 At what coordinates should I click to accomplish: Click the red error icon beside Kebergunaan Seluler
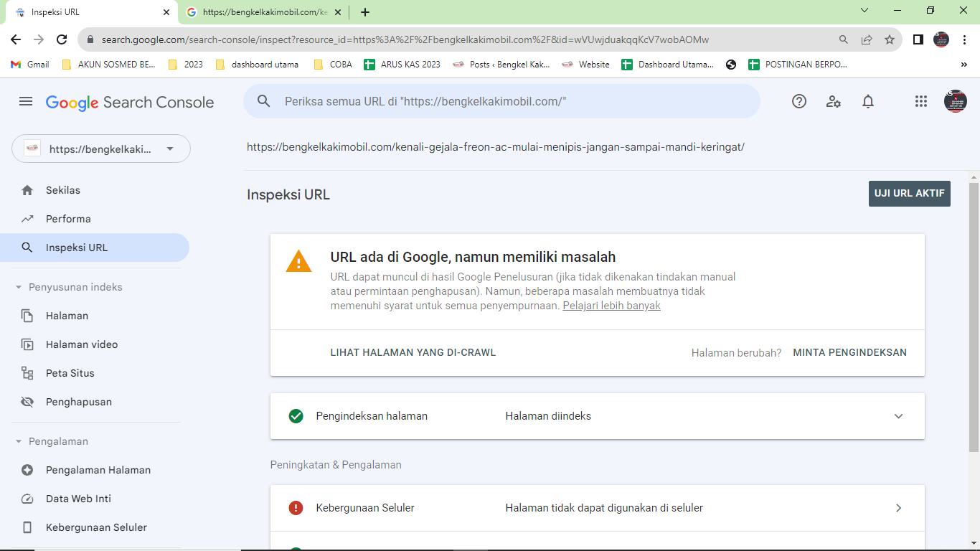(x=296, y=508)
